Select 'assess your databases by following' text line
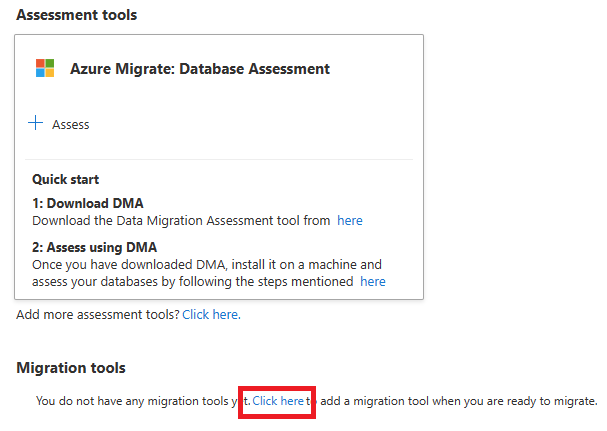 click(x=192, y=281)
